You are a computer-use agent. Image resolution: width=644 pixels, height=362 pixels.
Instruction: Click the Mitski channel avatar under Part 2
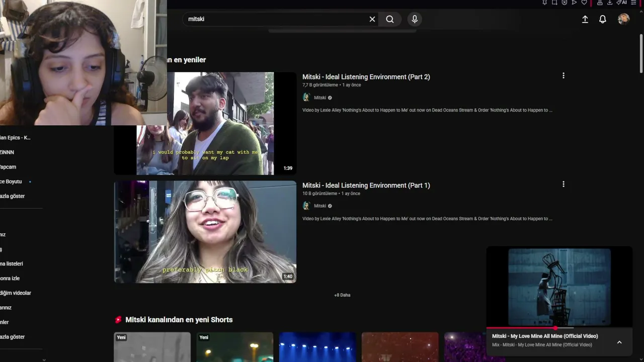pos(306,98)
